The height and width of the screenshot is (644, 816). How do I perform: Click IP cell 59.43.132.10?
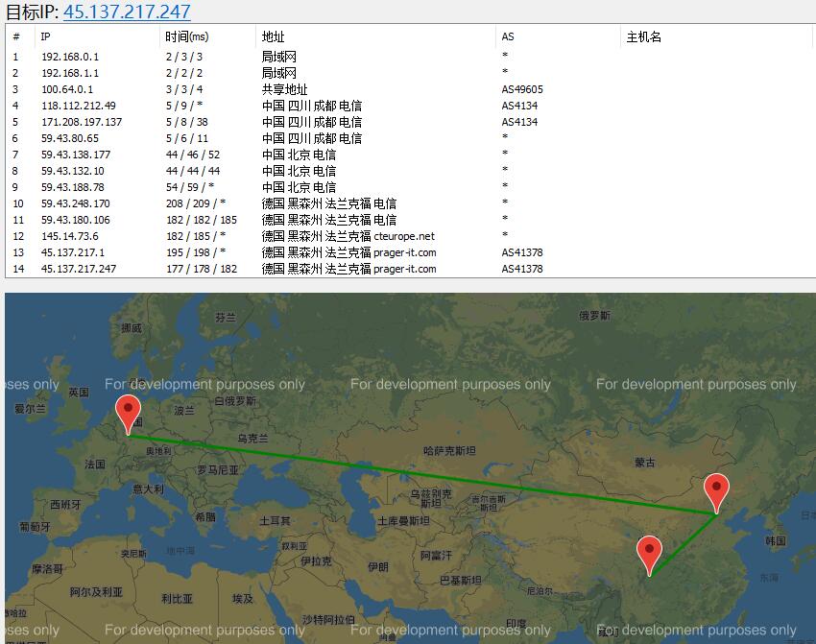point(73,171)
